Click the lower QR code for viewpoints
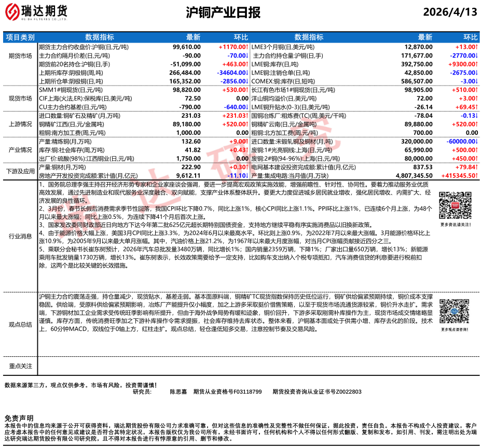Viewport: 482px width, 448px height. click(x=455, y=311)
